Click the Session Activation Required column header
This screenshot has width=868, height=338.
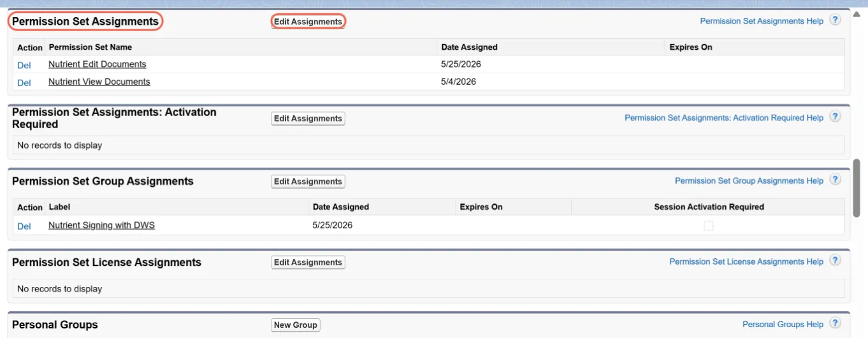coord(709,207)
